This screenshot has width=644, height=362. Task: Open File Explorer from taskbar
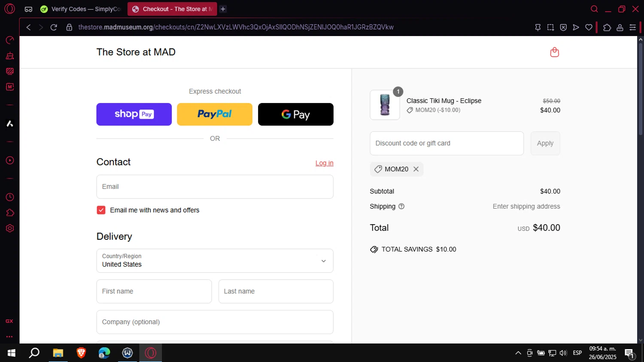(58, 353)
